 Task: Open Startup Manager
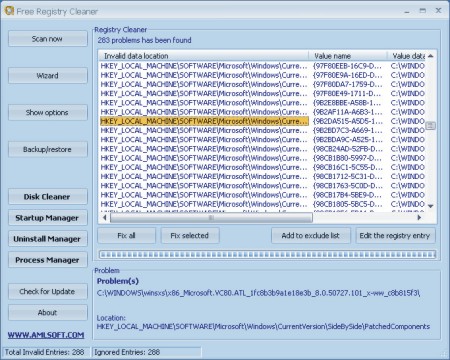point(48,218)
